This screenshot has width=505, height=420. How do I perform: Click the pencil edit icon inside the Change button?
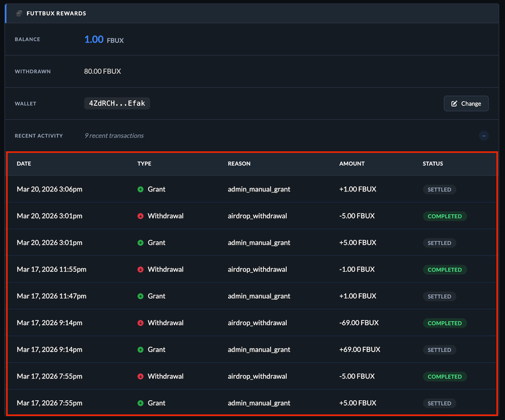coord(454,103)
